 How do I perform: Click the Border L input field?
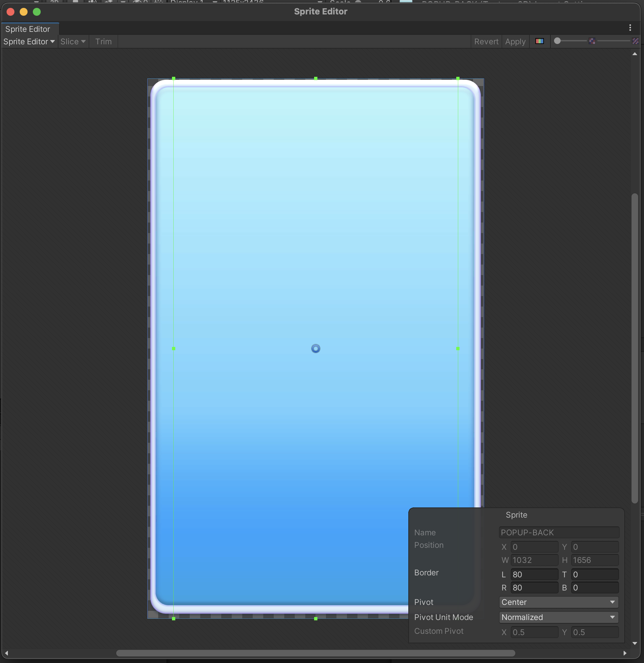click(x=534, y=574)
